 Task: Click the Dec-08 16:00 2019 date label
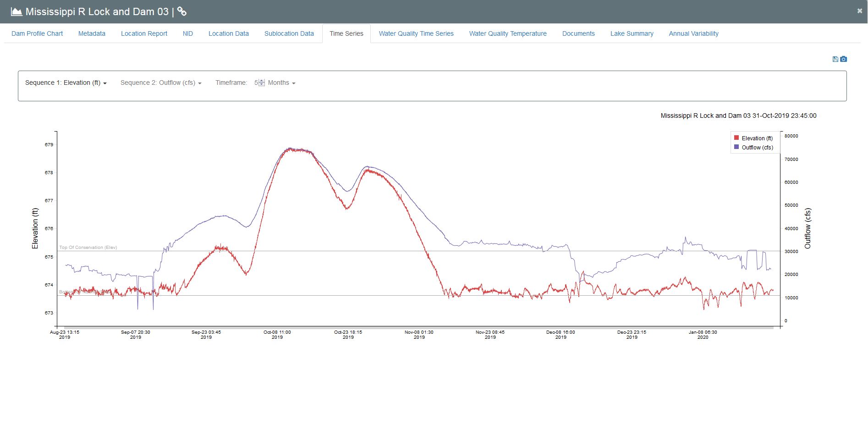click(561, 335)
